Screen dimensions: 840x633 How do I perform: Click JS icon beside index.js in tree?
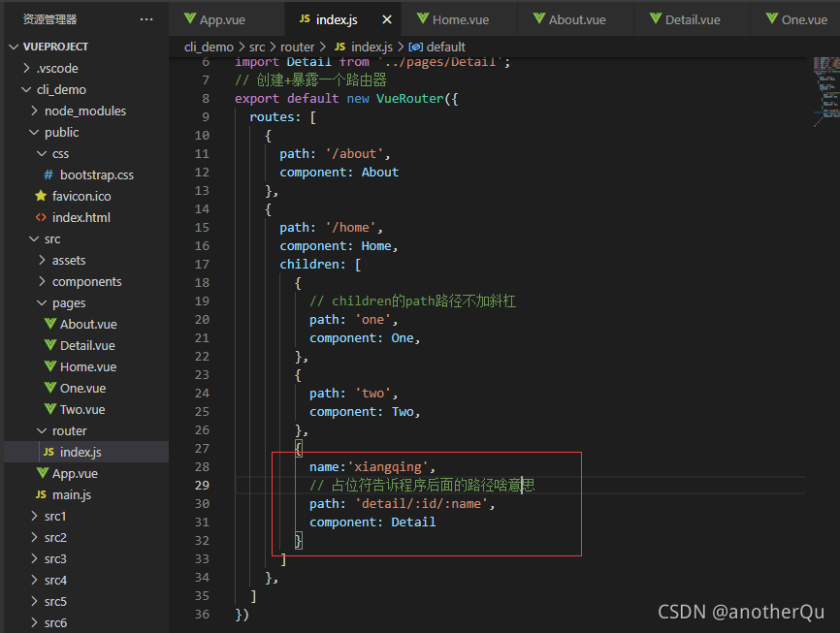[48, 452]
